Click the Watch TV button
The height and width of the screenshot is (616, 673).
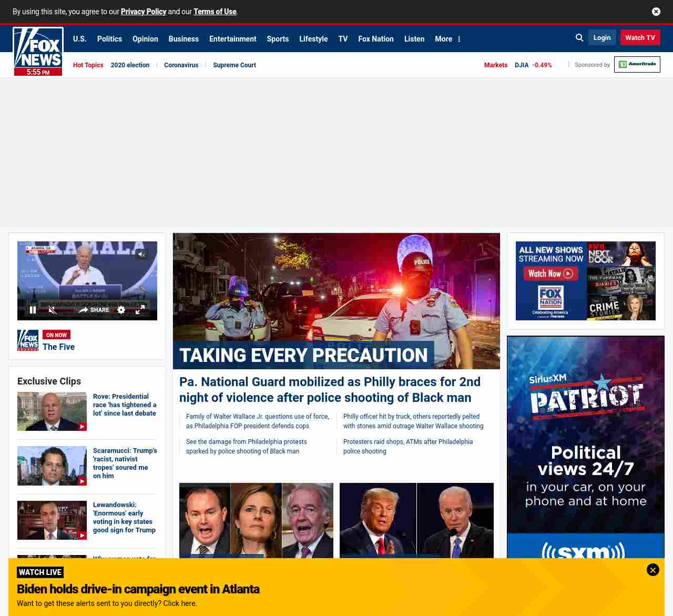pos(640,37)
